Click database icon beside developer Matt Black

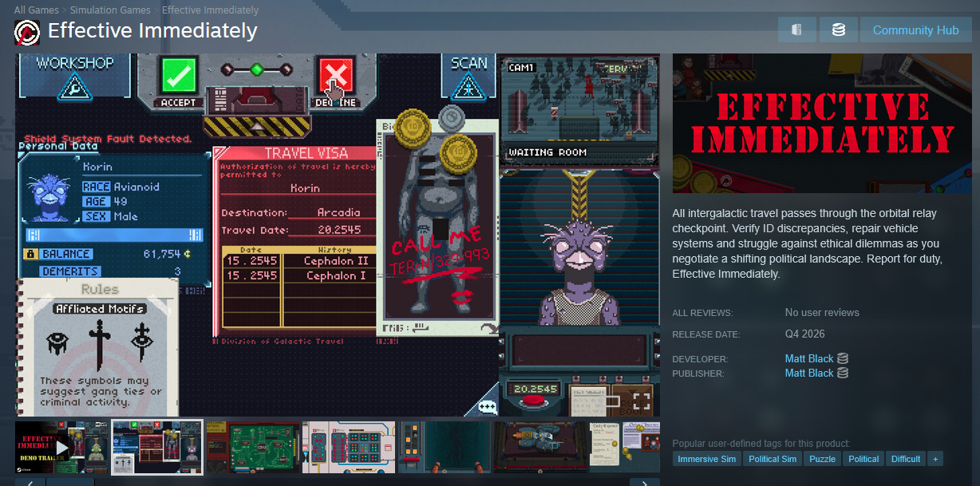843,359
